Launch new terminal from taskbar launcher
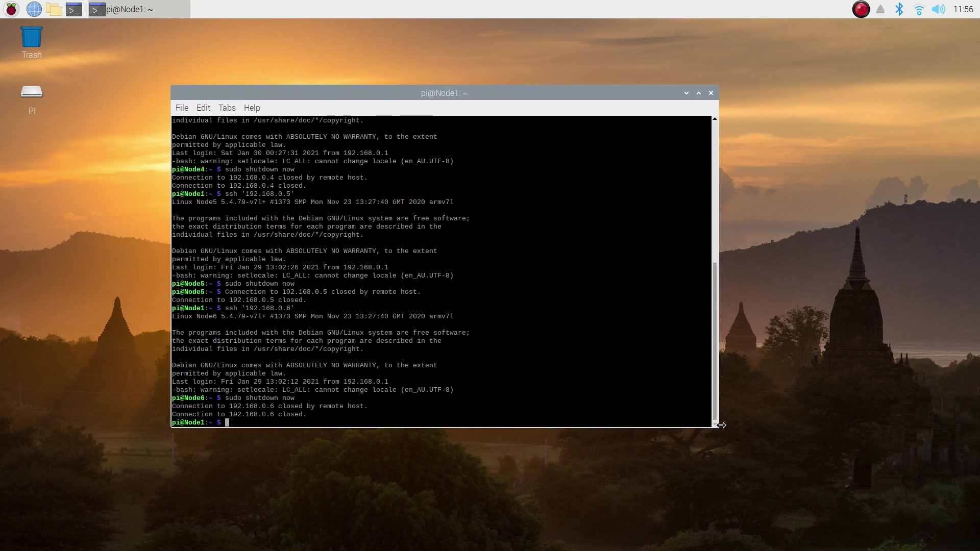Viewport: 980px width, 551px height. pyautogui.click(x=74, y=9)
